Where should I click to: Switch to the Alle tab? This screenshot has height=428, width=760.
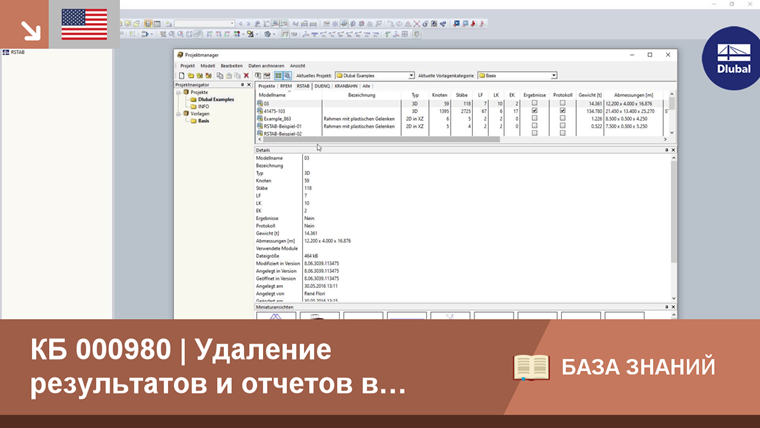tap(366, 86)
